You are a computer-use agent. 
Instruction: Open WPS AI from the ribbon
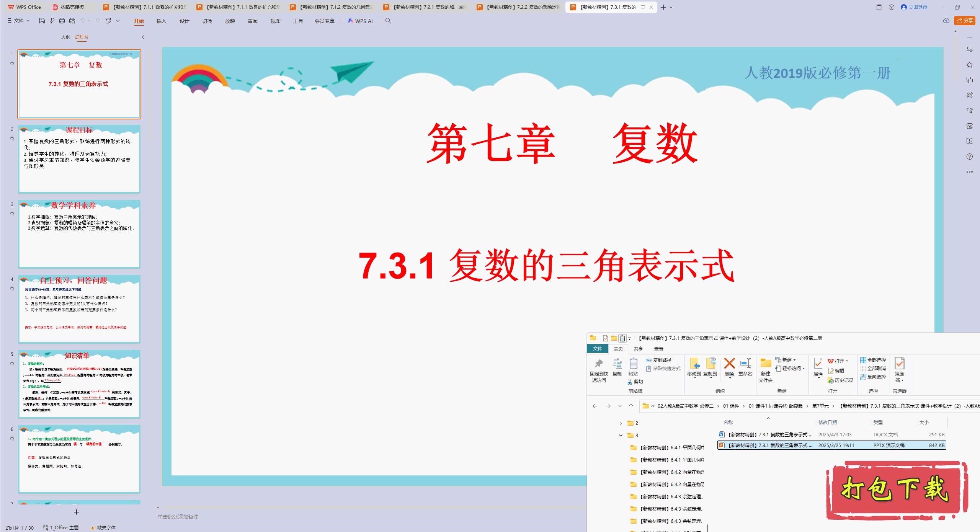[360, 21]
